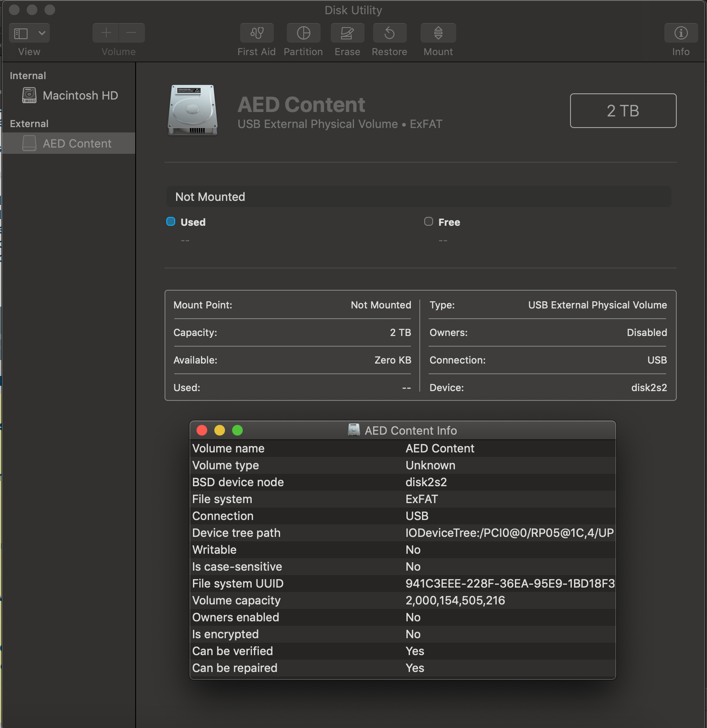
Task: Click the Free legend swatch
Action: click(x=429, y=221)
